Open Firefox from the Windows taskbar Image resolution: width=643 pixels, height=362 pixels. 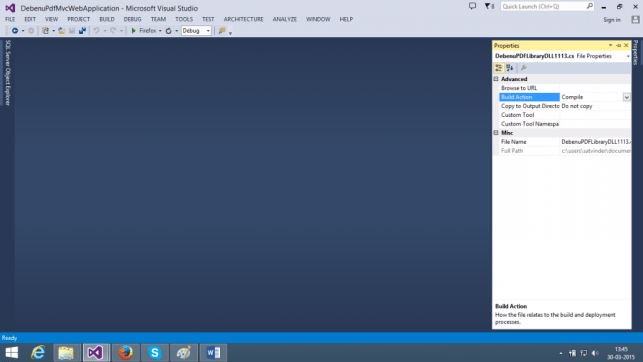126,353
